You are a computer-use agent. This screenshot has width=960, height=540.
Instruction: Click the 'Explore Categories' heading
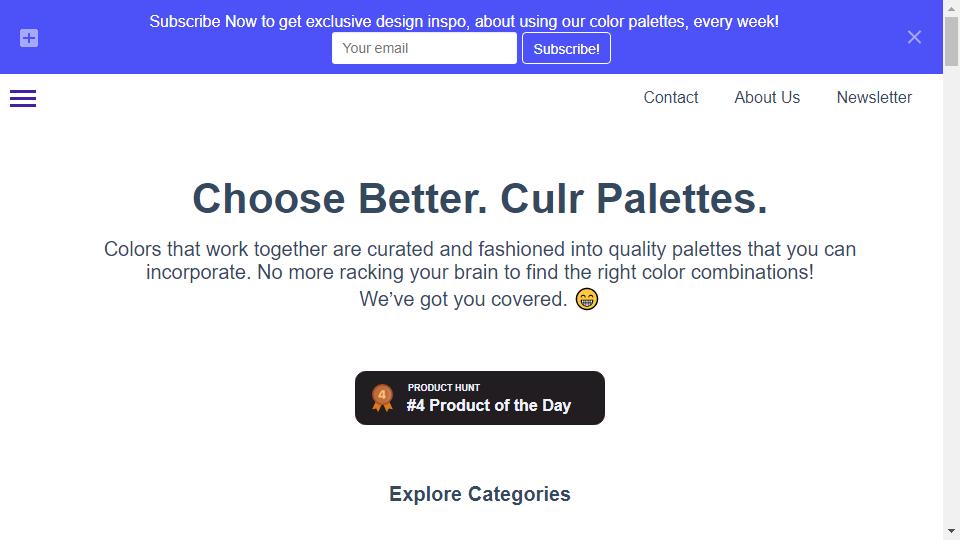480,494
